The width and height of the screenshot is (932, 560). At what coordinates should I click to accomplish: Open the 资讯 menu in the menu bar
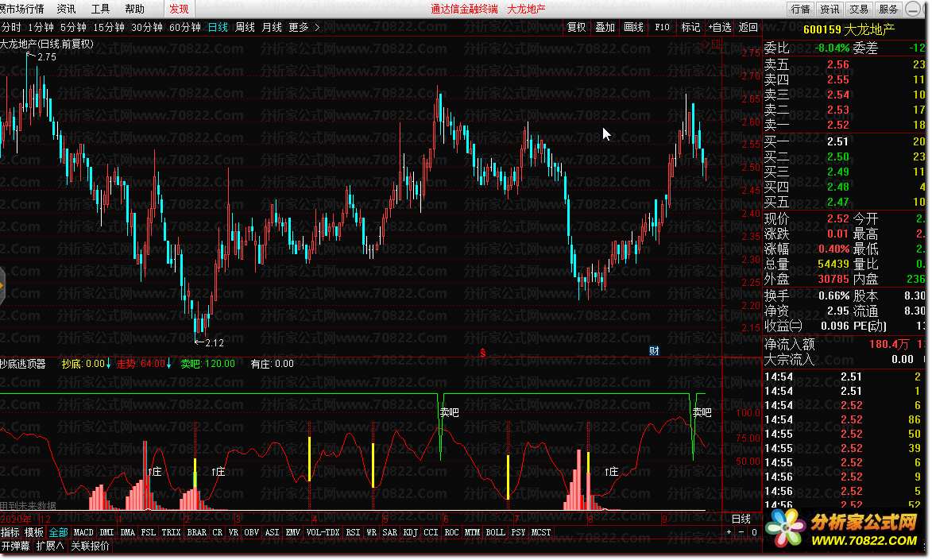coord(66,9)
